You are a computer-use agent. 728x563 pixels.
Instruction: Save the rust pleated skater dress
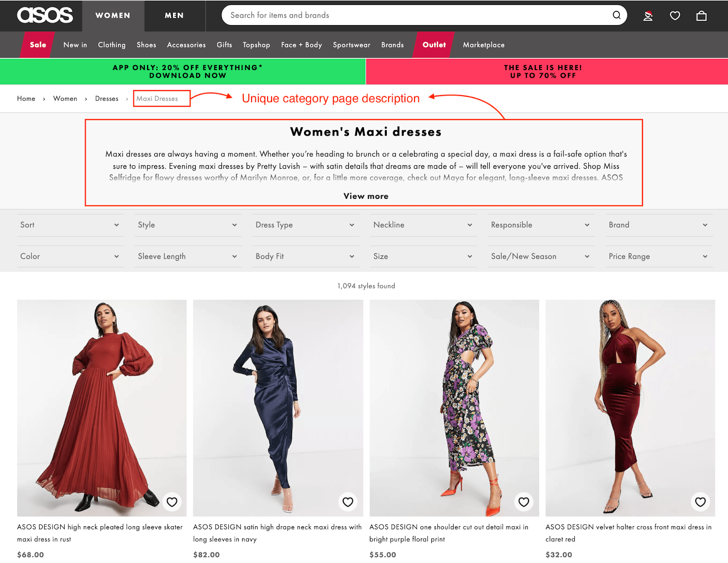click(172, 502)
